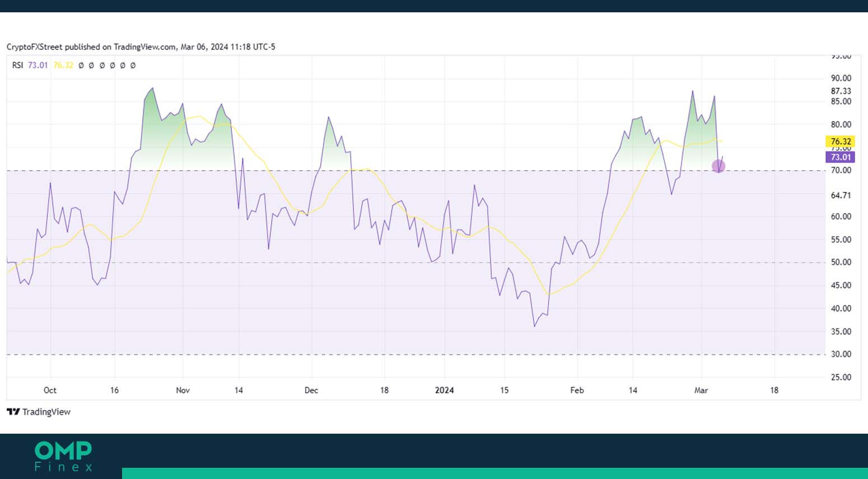Click the OMP Finex logo

point(63,456)
